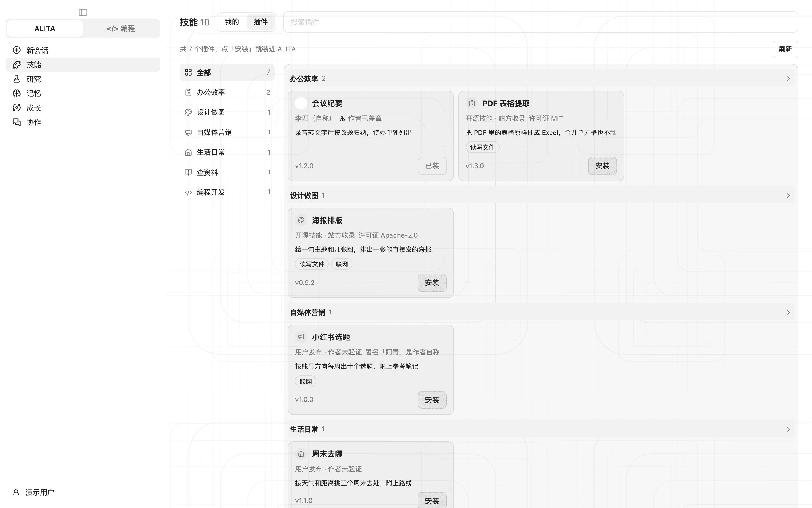812x508 pixels.
Task: Click the user avatar icon for 演示用户
Action: pos(16,492)
